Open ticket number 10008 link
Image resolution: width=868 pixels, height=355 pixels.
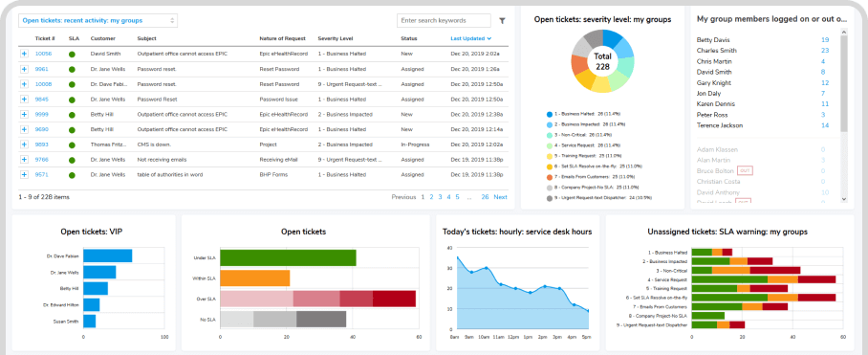(43, 84)
